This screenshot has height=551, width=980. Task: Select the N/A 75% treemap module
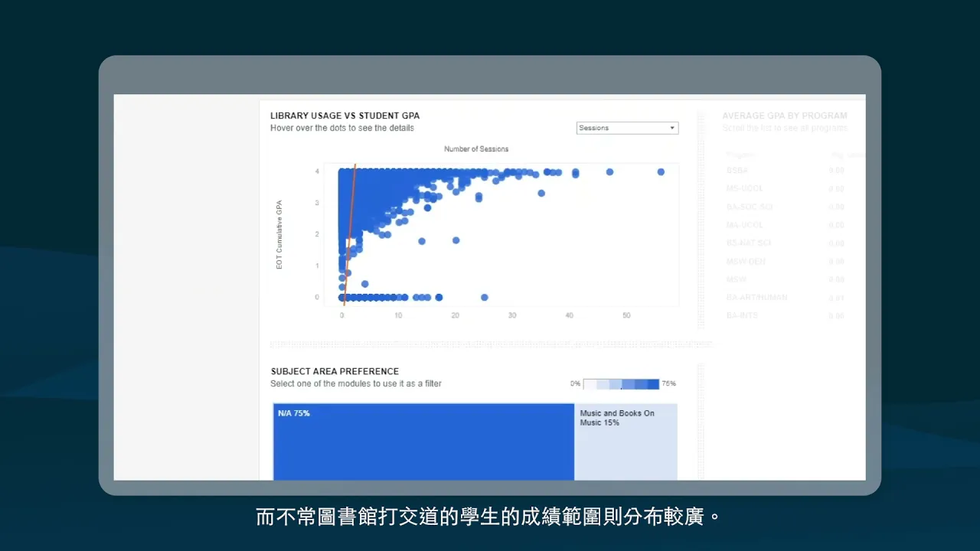point(423,442)
